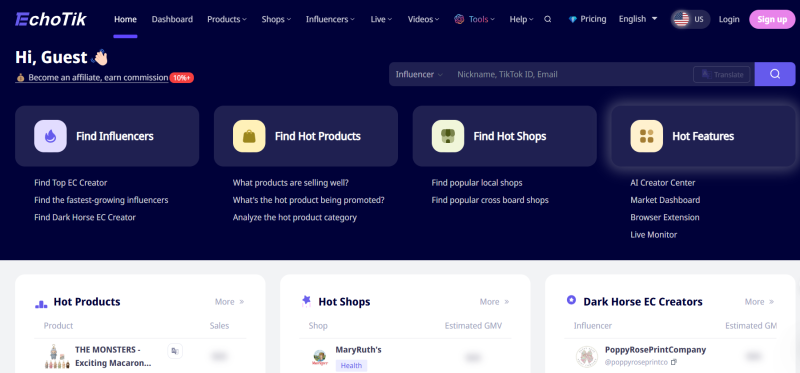
Task: Open the Tools menu
Action: coord(474,19)
